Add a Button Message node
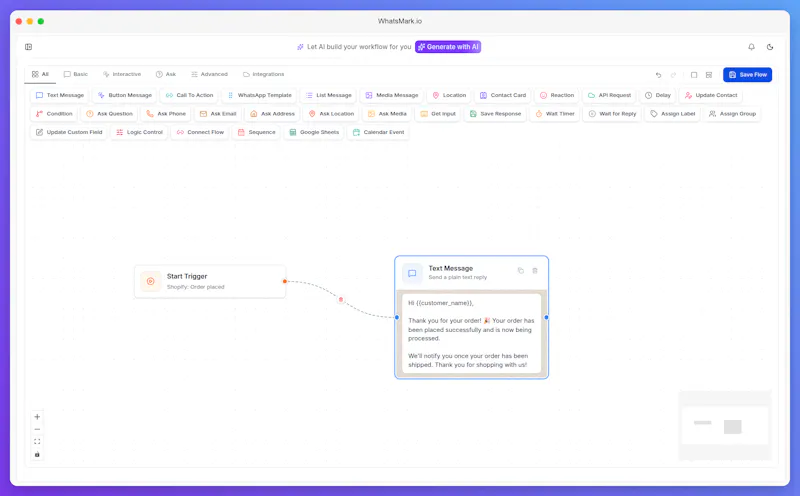This screenshot has width=800, height=496. (x=125, y=95)
